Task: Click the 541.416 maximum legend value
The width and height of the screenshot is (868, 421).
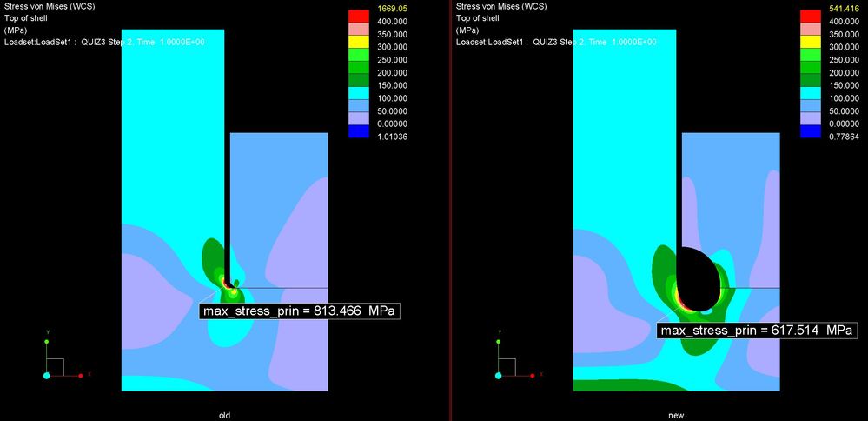Action: 844,9
